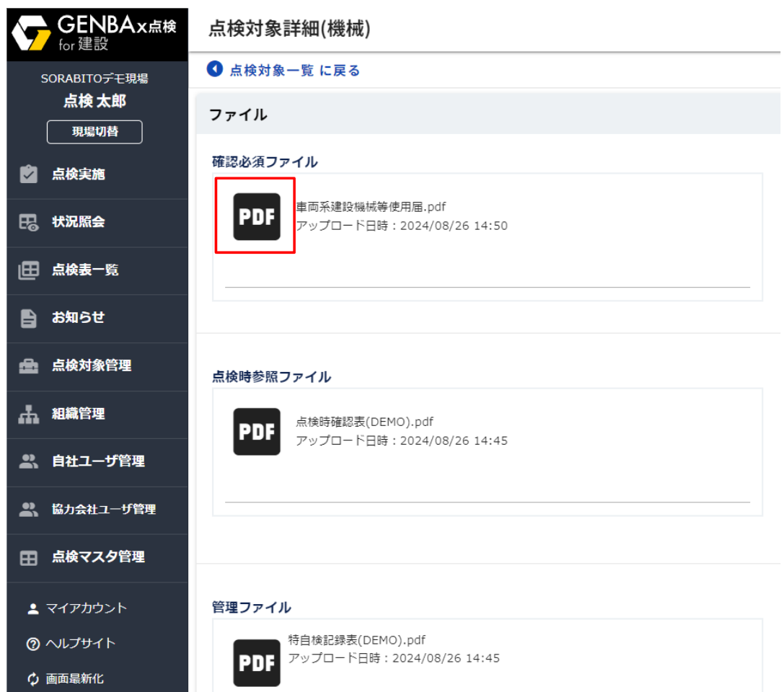Open the 特自検記録表(DEMO).pdf PDF icon

(x=256, y=662)
